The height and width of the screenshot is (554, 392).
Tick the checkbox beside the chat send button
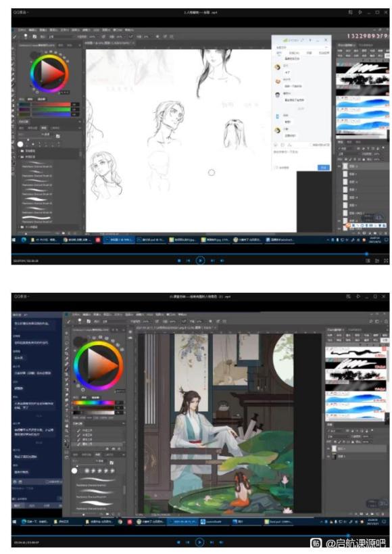(x=276, y=168)
